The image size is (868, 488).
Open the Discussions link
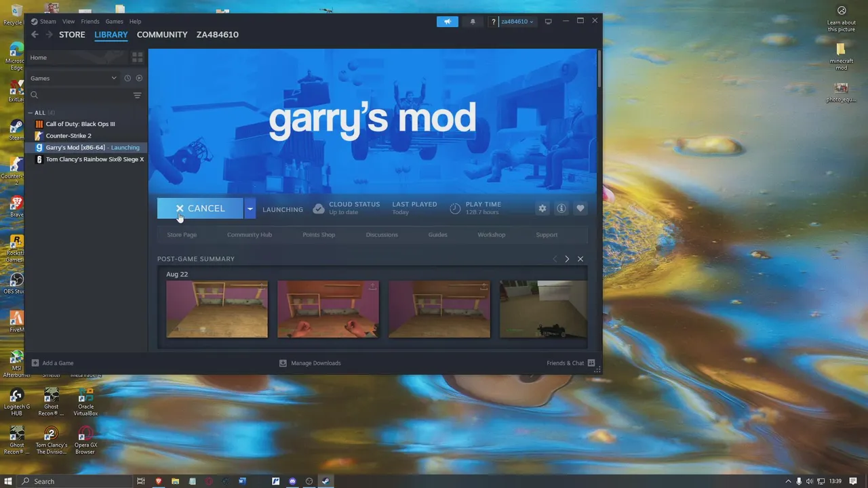click(382, 235)
